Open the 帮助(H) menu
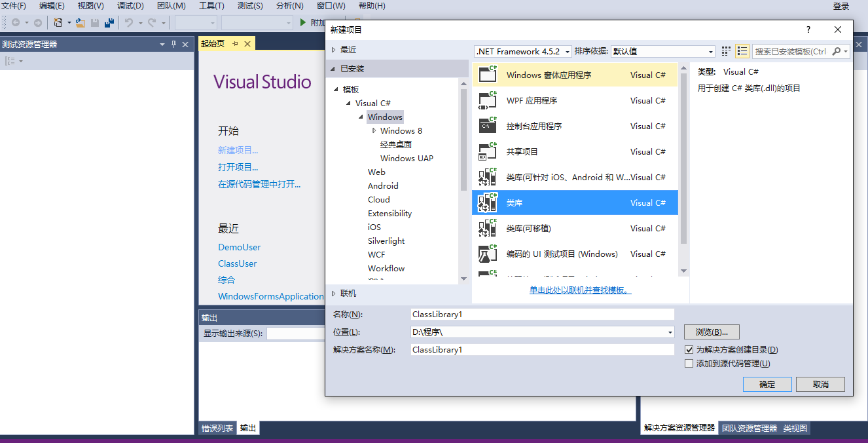The height and width of the screenshot is (443, 868). click(x=372, y=6)
